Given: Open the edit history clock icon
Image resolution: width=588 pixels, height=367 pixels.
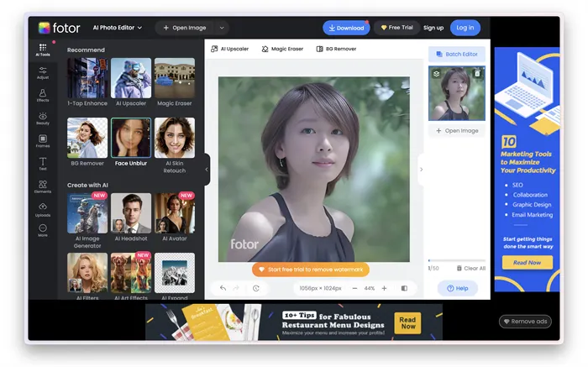Looking at the screenshot, I should click(256, 288).
